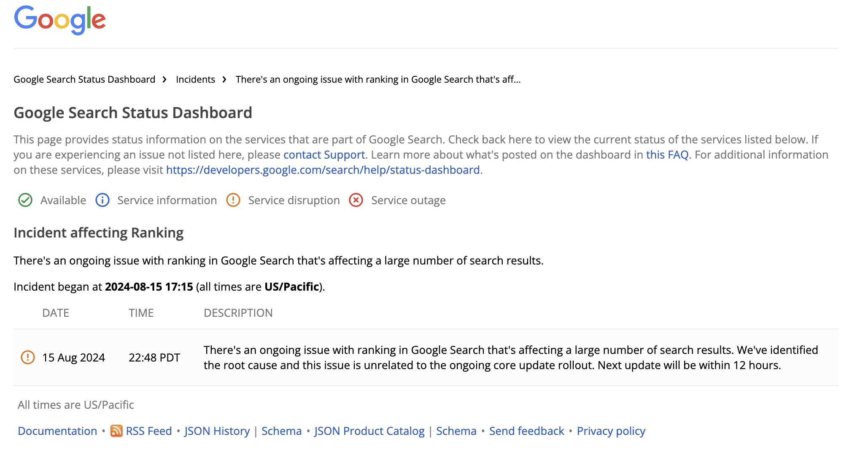Open this FAQ link
This screenshot has height=464, width=868.
pos(668,155)
